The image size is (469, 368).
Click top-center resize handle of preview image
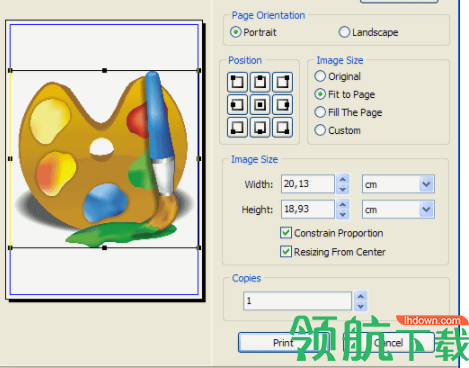point(104,70)
